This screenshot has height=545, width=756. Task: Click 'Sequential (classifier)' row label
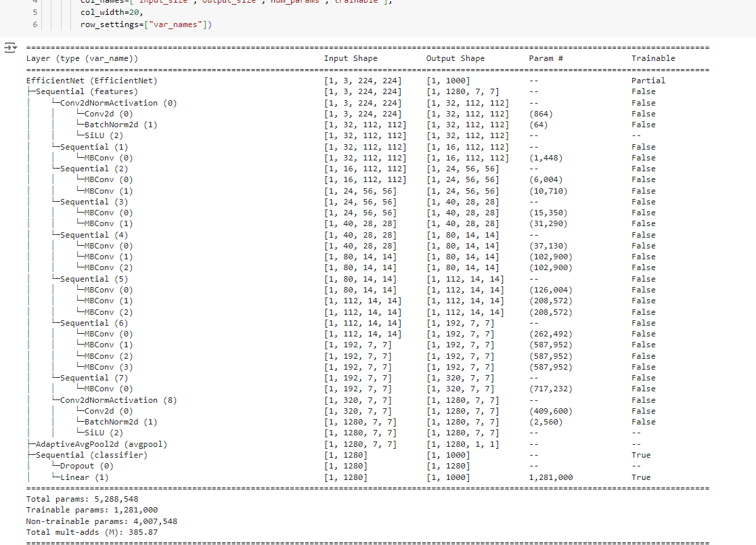(x=91, y=455)
